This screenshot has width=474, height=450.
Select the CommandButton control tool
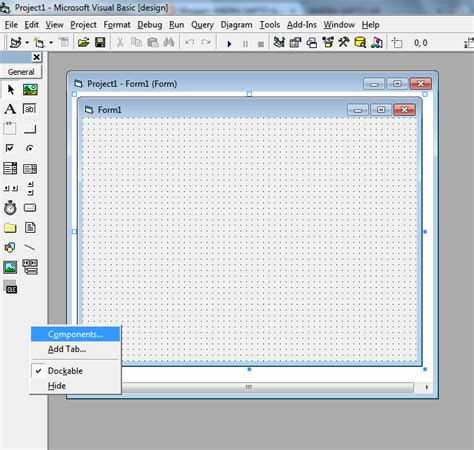click(30, 128)
